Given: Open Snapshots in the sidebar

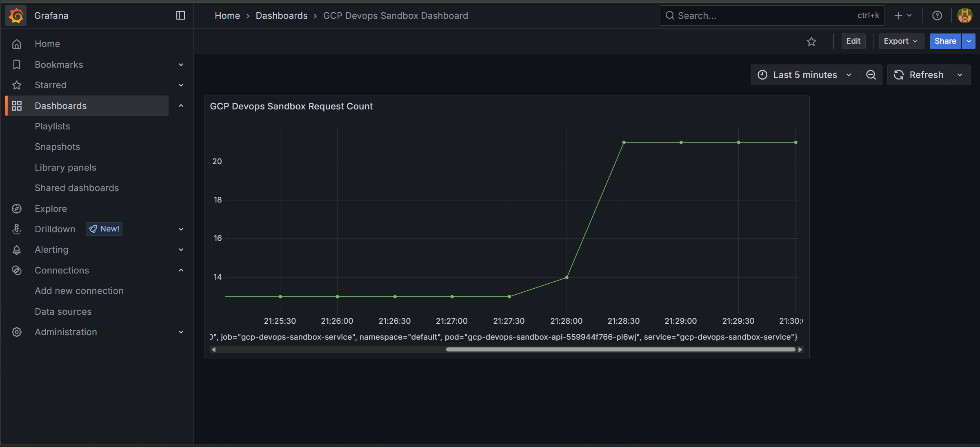Looking at the screenshot, I should tap(57, 147).
